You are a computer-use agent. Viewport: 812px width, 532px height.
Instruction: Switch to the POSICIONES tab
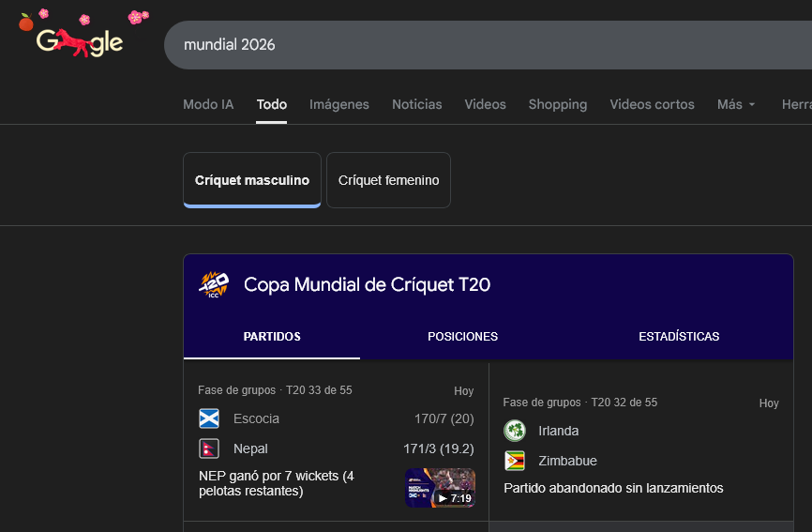[462, 337]
